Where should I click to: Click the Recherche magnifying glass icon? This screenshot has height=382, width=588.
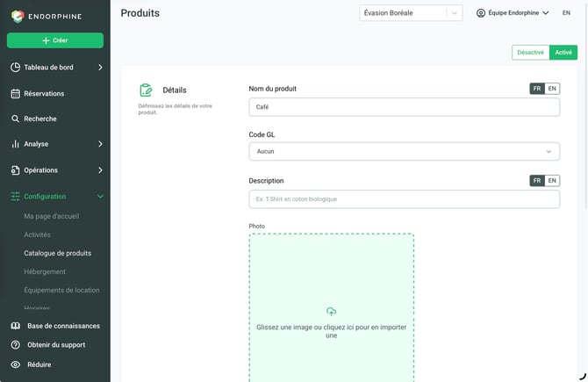pyautogui.click(x=15, y=119)
